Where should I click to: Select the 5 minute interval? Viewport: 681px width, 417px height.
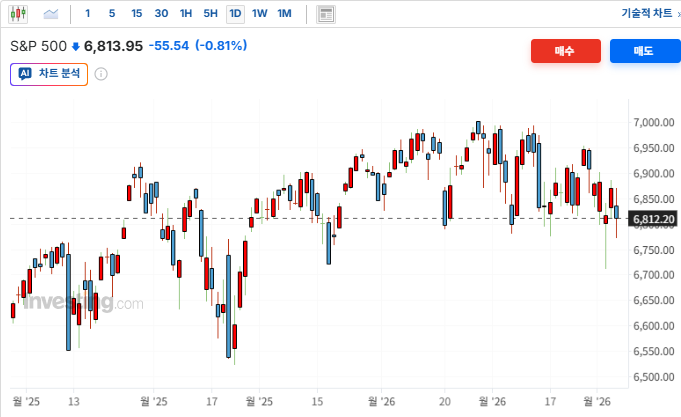(112, 13)
